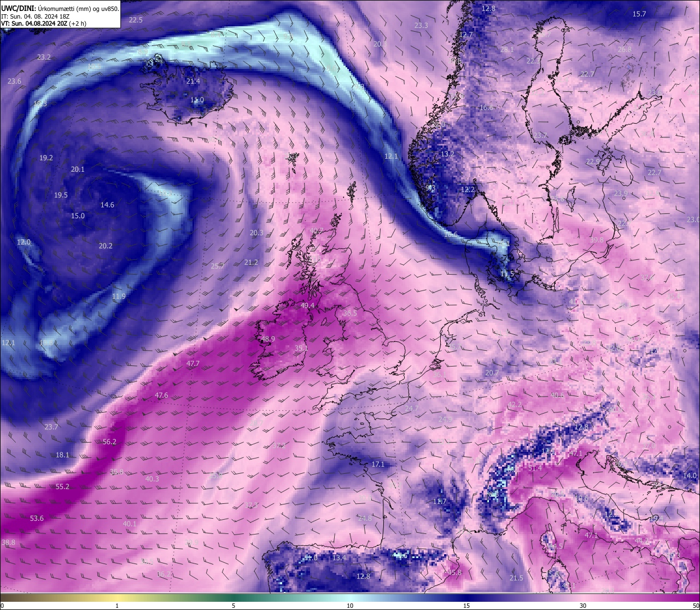Click the 48.9 value over Ireland
Viewport: 700px width, 610px height.
[268, 339]
